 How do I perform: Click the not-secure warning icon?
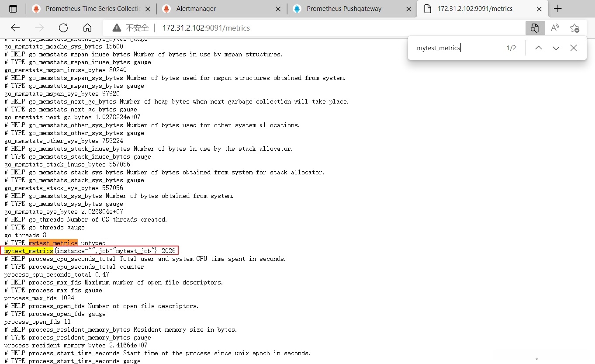(x=117, y=28)
